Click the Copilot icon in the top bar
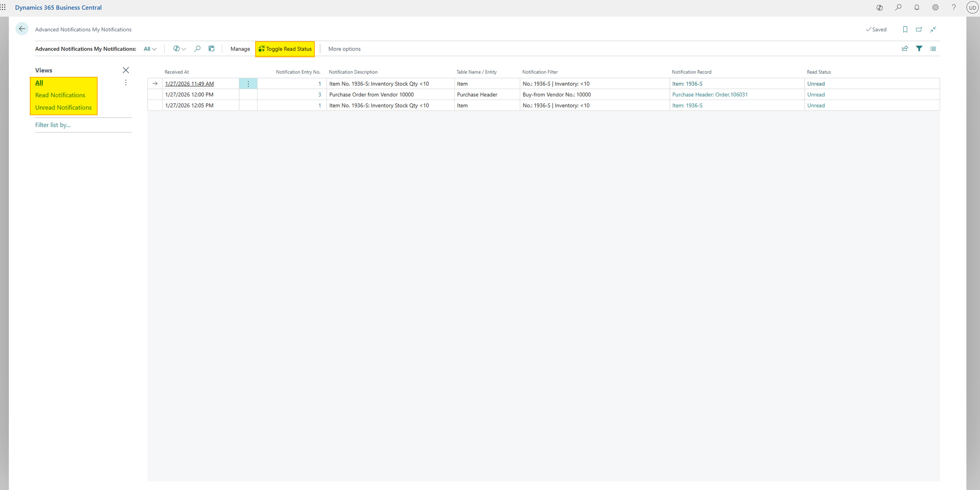 879,7
